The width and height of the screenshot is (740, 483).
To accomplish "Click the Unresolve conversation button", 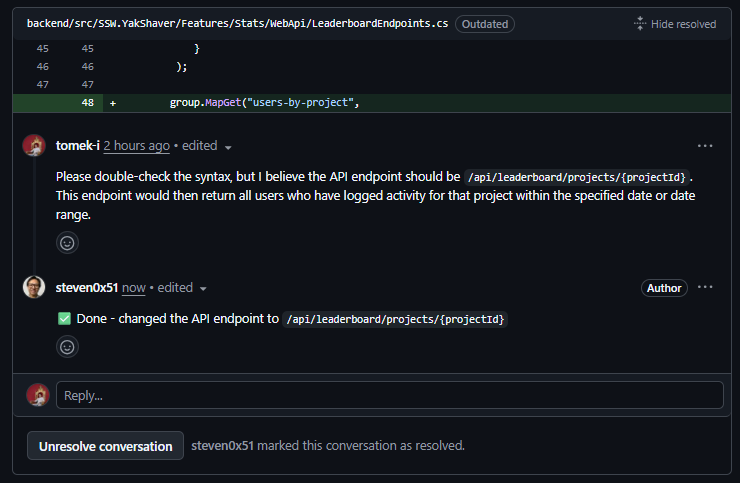I will (105, 446).
